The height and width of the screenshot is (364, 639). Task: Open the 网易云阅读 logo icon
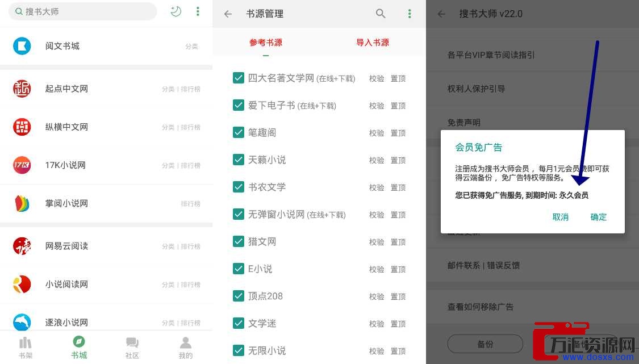click(x=22, y=246)
